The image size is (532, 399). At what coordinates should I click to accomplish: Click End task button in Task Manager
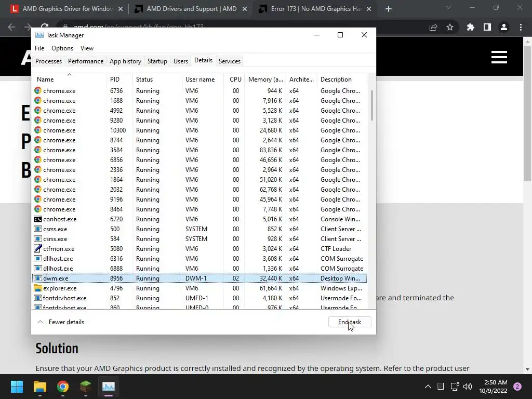coord(350,322)
